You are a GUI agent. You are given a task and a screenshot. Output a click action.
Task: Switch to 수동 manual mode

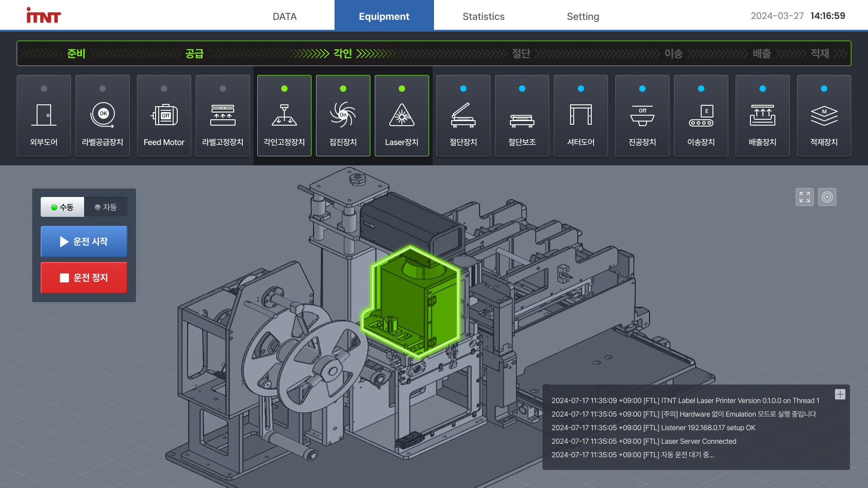point(62,207)
